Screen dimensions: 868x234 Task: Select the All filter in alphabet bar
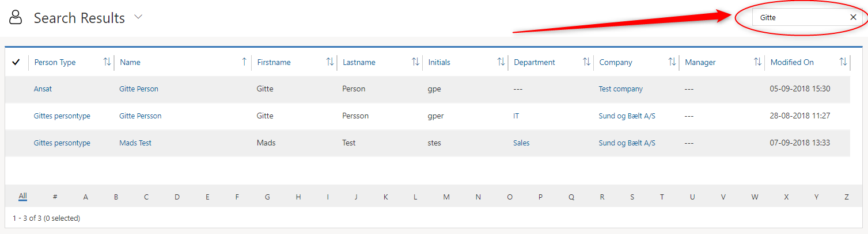click(22, 197)
